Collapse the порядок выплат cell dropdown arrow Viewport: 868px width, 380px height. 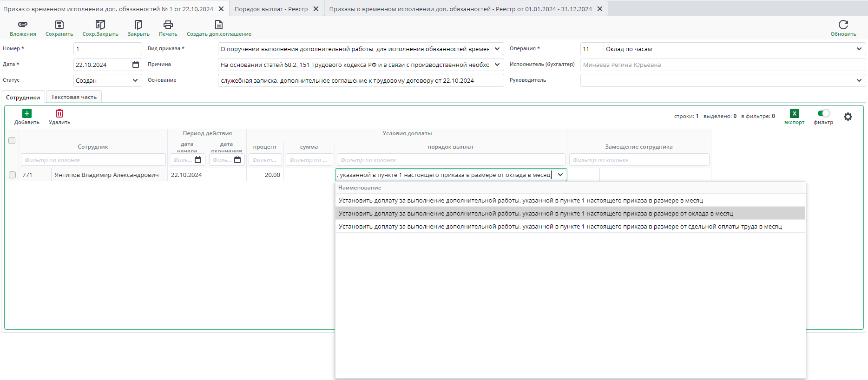pyautogui.click(x=560, y=175)
